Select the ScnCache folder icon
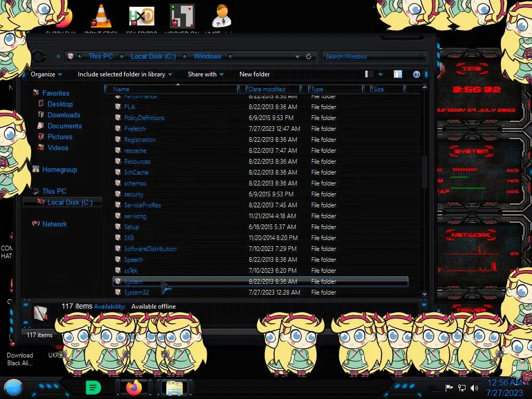 pyautogui.click(x=118, y=172)
